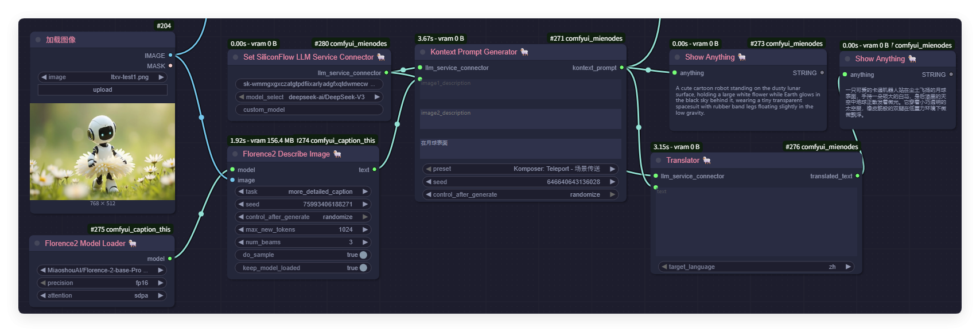Collapse the 加载图像 node via its title dot
Viewport: 980px width, 332px height.
38,40
